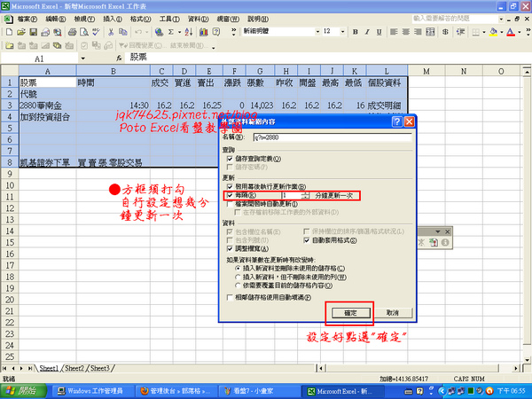Select 依需要覆蓋目前的儲存格內容 radio option
532x399 pixels.
tap(238, 286)
